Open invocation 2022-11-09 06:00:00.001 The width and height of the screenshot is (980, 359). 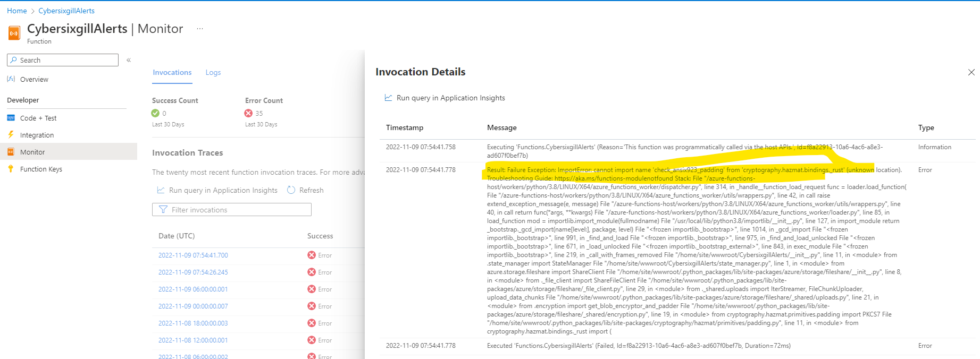193,289
